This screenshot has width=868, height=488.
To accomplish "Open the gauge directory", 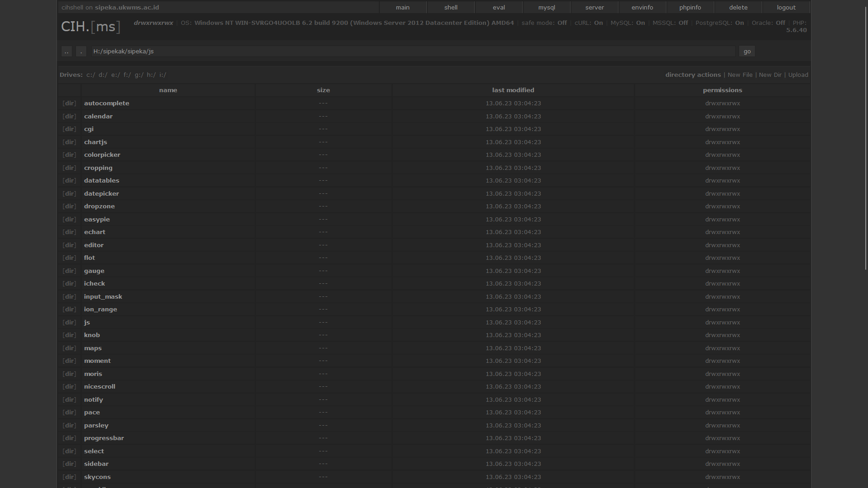I will [x=94, y=271].
